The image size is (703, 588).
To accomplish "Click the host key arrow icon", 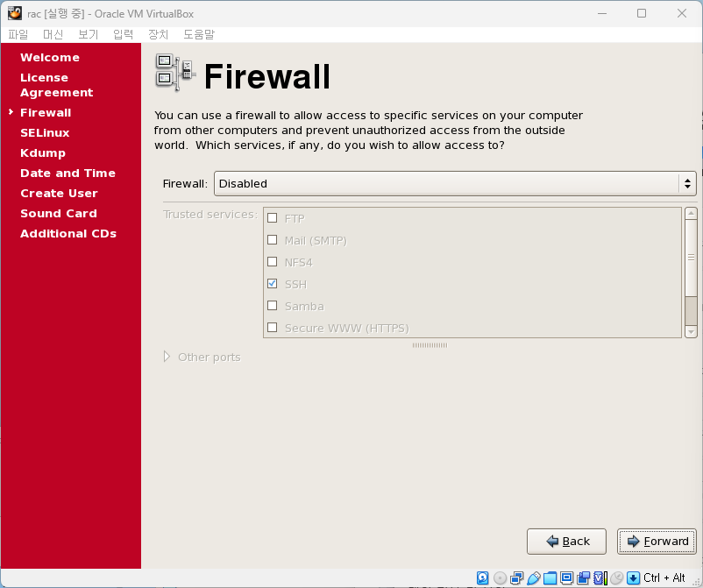I will coord(633,577).
